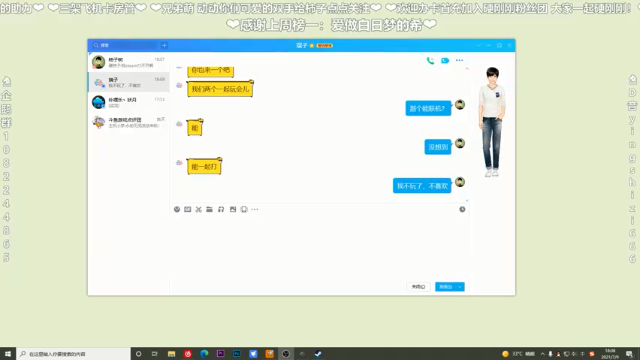The image size is (640, 360).
Task: Start a voice call in the chat
Action: 430,61
